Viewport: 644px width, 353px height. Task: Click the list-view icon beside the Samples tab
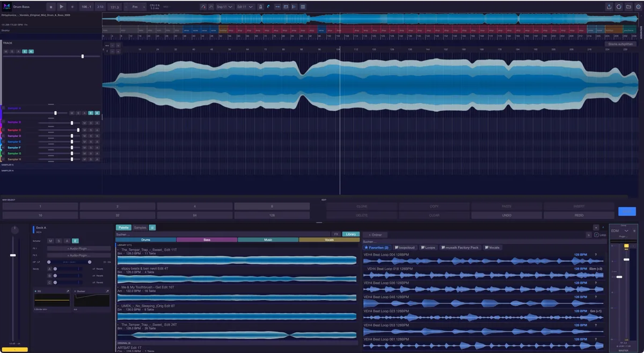[x=152, y=228]
